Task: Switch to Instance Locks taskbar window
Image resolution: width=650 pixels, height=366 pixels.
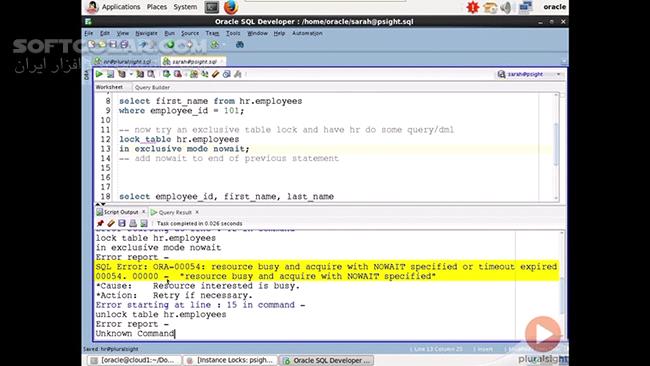Action: click(x=230, y=360)
